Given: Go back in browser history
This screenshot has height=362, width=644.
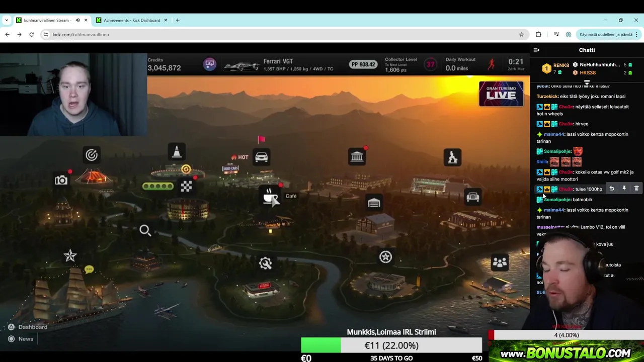Looking at the screenshot, I should (x=7, y=35).
